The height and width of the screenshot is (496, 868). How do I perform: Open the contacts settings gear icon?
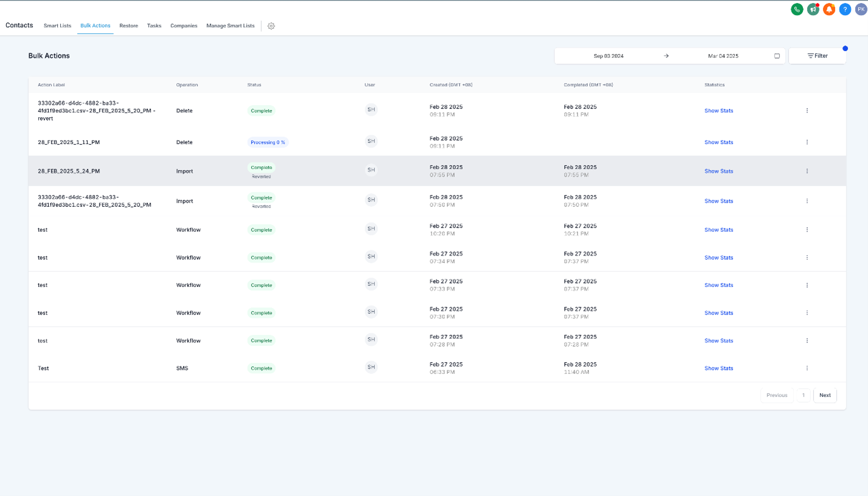point(271,26)
